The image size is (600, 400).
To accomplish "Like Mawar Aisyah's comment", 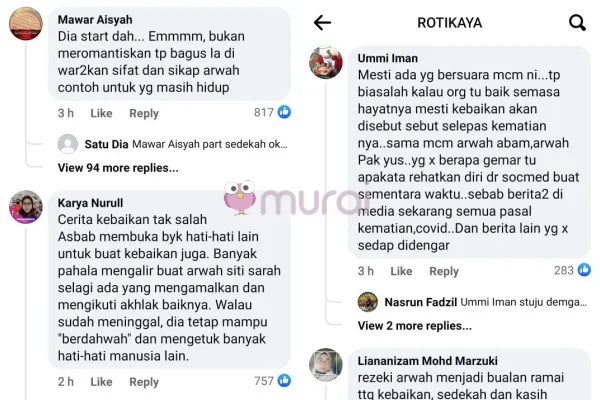I will [101, 113].
